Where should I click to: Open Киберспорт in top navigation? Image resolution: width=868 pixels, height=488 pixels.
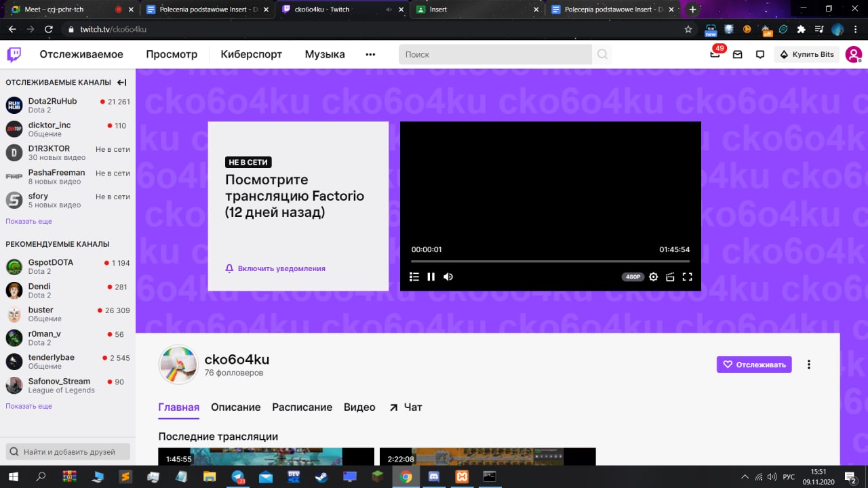point(251,54)
